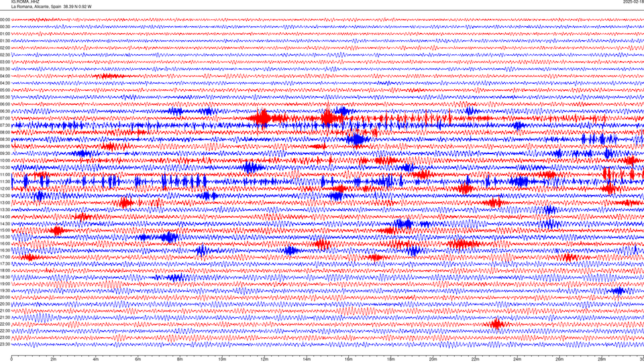Select the 16:30 time row label
The height and width of the screenshot is (362, 644).
pos(5,250)
